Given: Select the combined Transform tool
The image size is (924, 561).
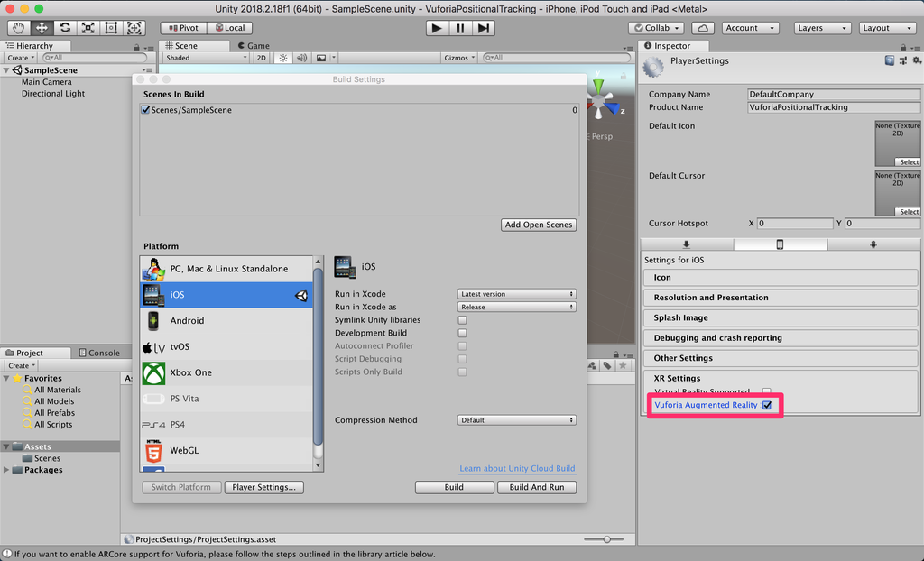Looking at the screenshot, I should (134, 28).
